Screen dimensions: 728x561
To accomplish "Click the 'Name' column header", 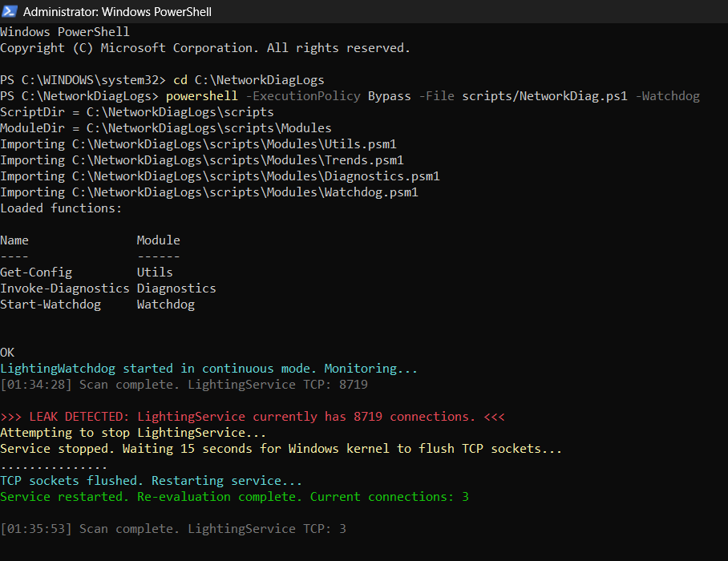I will coord(14,240).
